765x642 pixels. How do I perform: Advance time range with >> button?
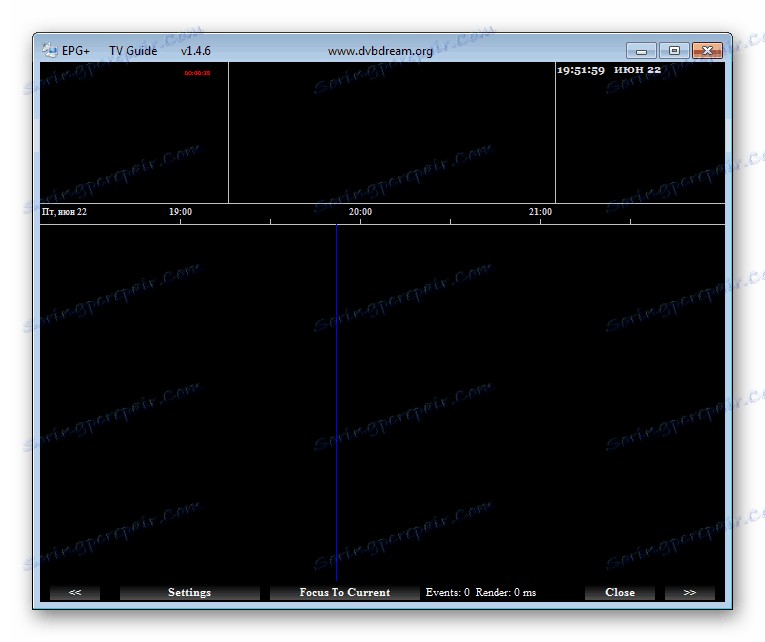[689, 592]
